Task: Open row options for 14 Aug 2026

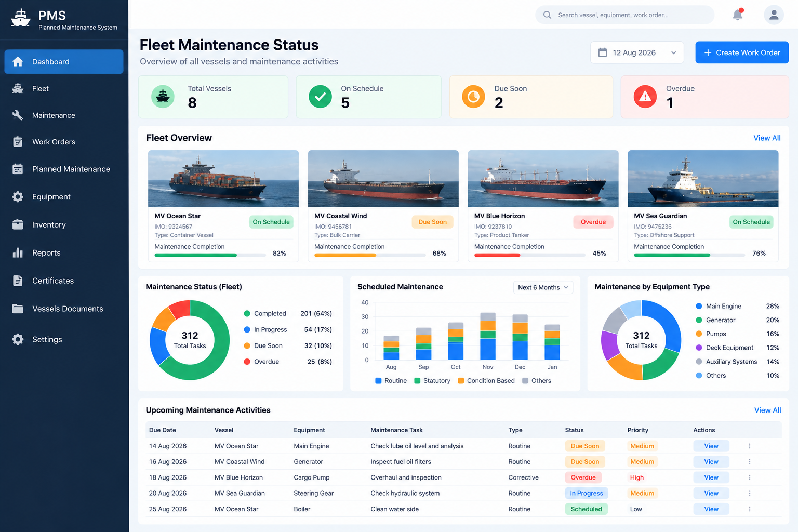Action: pos(750,446)
